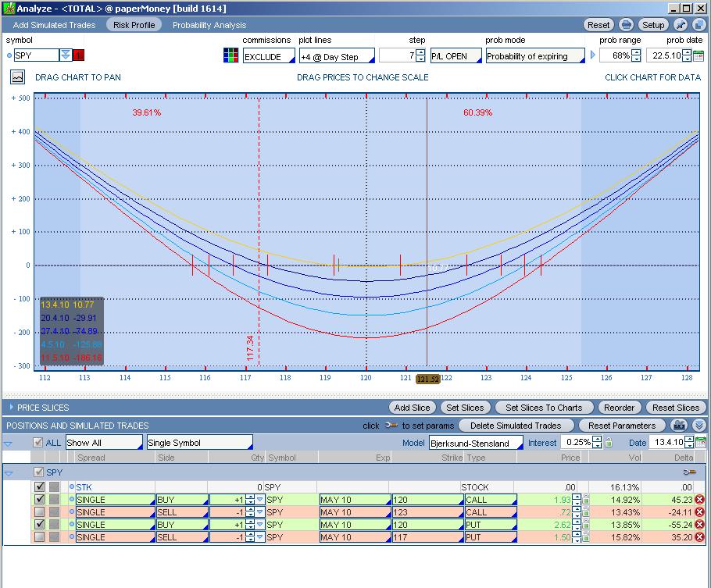Open the prob date calendar picker
711x588 pixels.
(x=698, y=56)
